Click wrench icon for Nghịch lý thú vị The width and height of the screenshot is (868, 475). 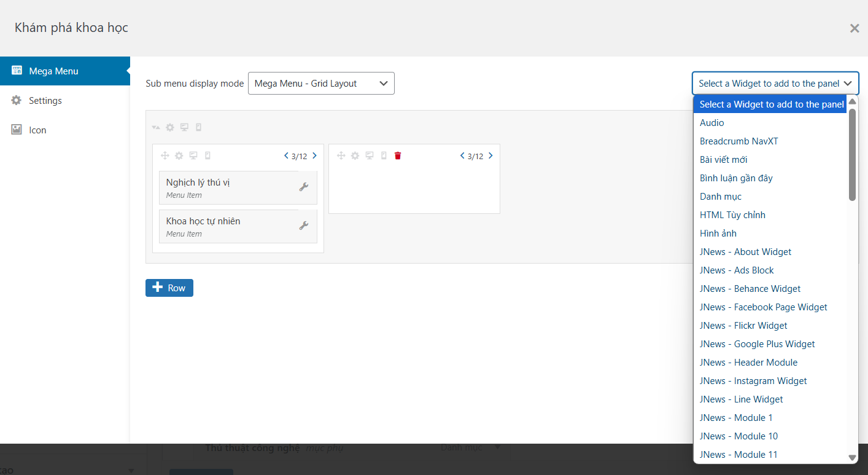point(304,187)
